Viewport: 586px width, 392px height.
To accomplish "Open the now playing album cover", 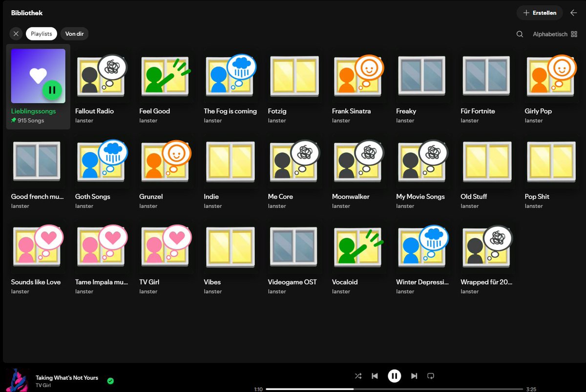I will (x=17, y=380).
